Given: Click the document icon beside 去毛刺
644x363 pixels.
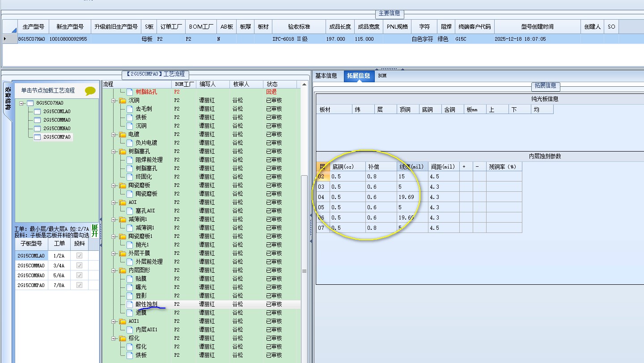Looking at the screenshot, I should click(130, 109).
